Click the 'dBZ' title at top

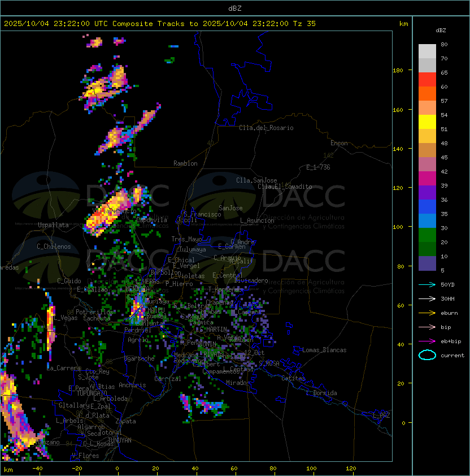point(235,8)
